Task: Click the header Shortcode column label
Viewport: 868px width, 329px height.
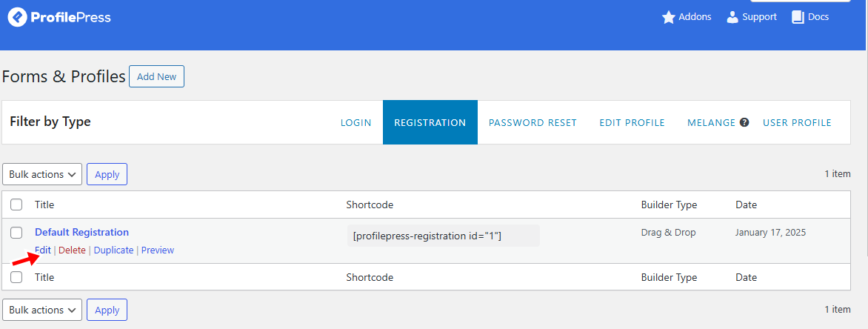Action: click(370, 205)
